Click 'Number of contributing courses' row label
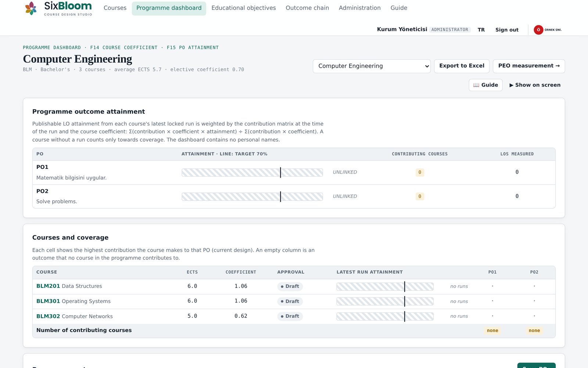 [84, 330]
